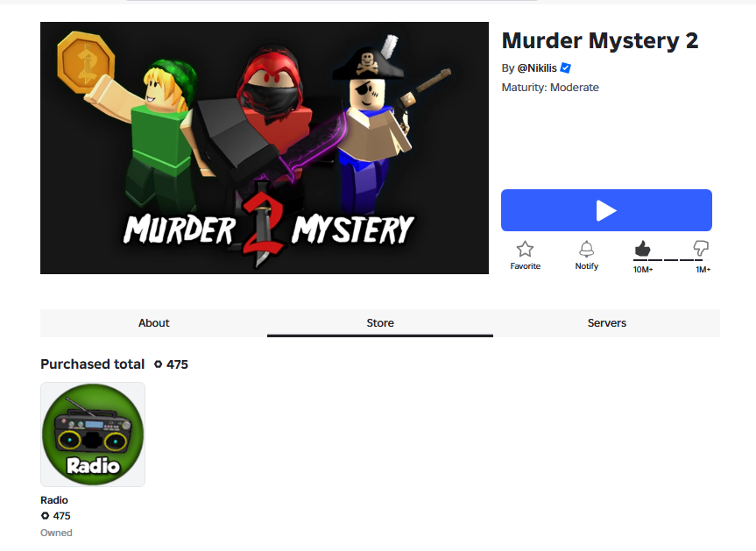
Task: Open creator profile @Nikilis
Action: click(x=537, y=68)
